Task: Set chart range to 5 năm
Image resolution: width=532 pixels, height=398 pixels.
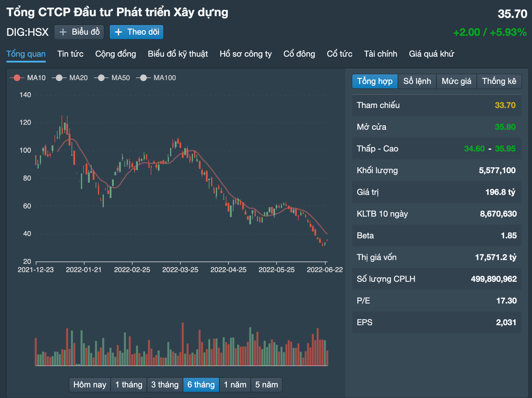Action: pyautogui.click(x=267, y=385)
